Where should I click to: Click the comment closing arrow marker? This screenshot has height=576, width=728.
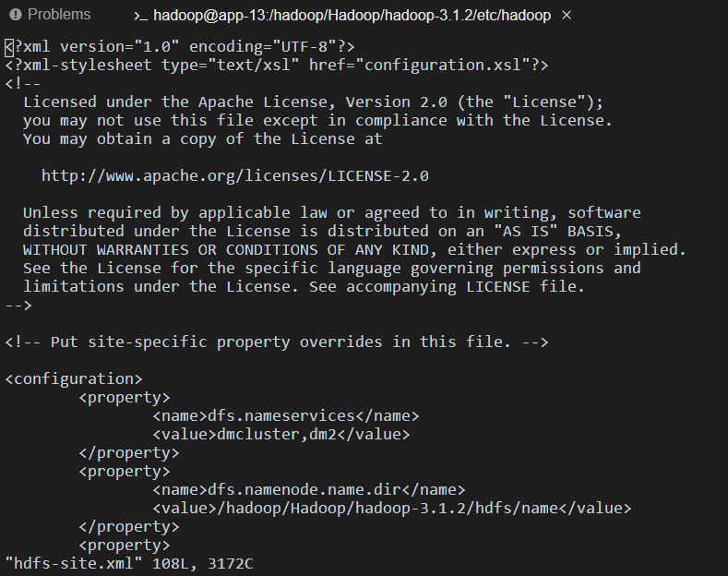pyautogui.click(x=18, y=306)
